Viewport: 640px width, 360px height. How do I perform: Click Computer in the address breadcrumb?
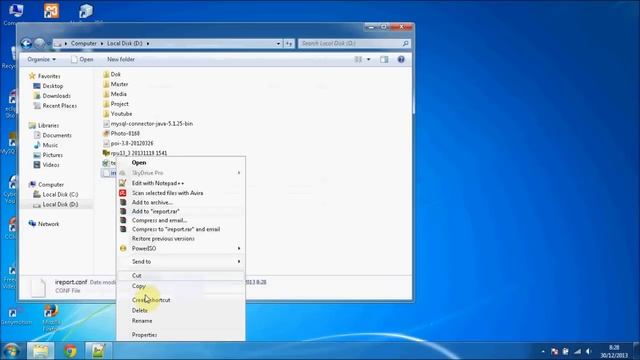point(84,43)
